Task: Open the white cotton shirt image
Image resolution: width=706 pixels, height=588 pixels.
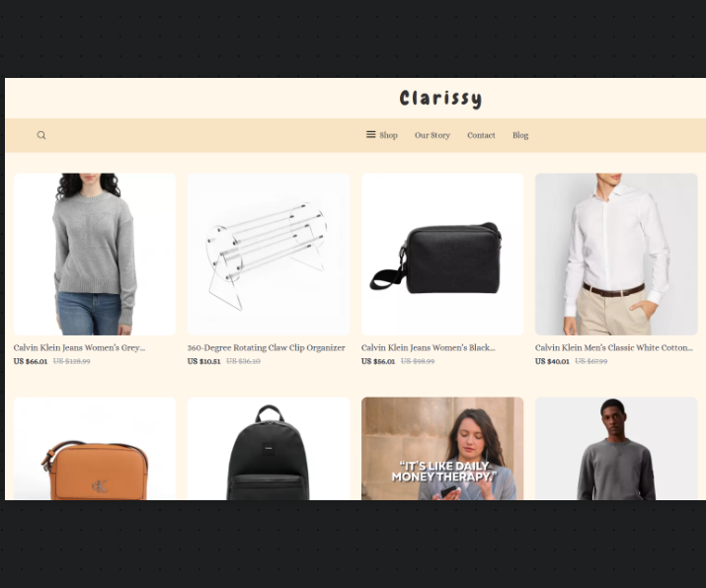Action: [x=616, y=255]
